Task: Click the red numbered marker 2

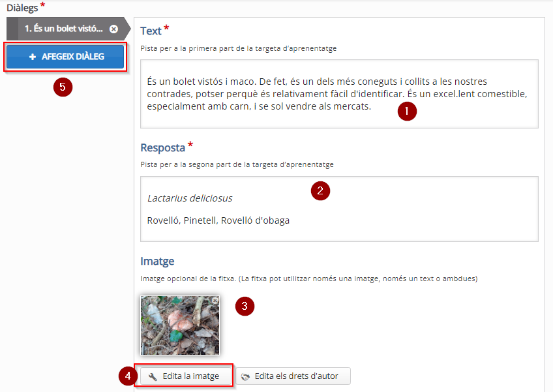Action: pyautogui.click(x=320, y=191)
